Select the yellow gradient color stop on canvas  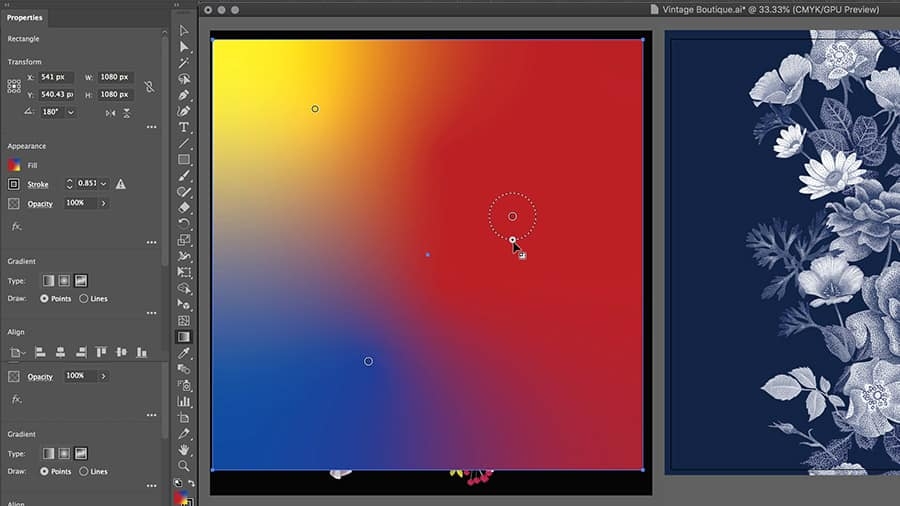315,109
